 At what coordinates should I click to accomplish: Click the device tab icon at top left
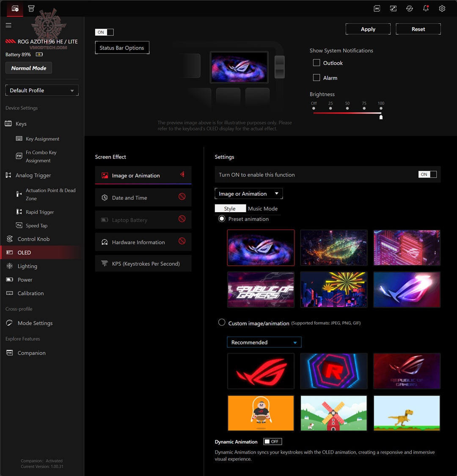[x=15, y=8]
